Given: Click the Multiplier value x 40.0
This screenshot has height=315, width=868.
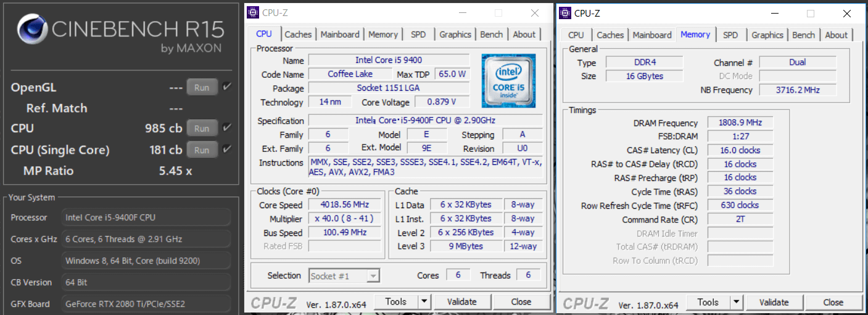Looking at the screenshot, I should coord(344,219).
